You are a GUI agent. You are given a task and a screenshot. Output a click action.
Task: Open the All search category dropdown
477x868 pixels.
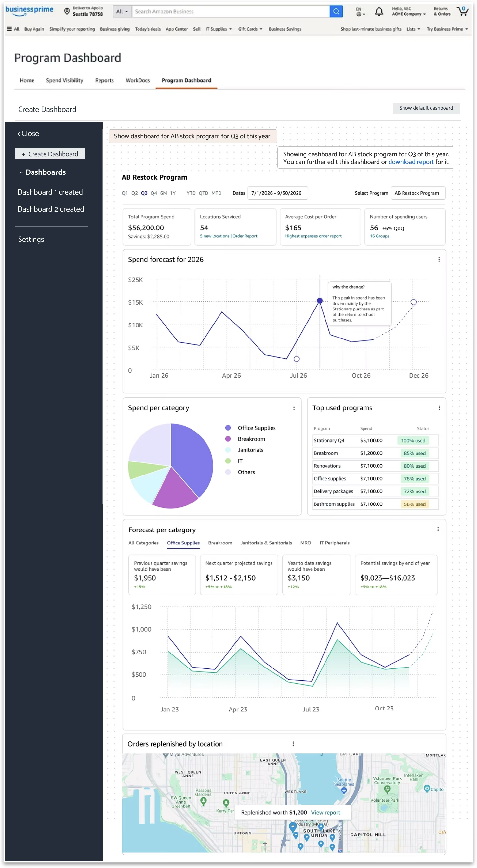point(122,11)
